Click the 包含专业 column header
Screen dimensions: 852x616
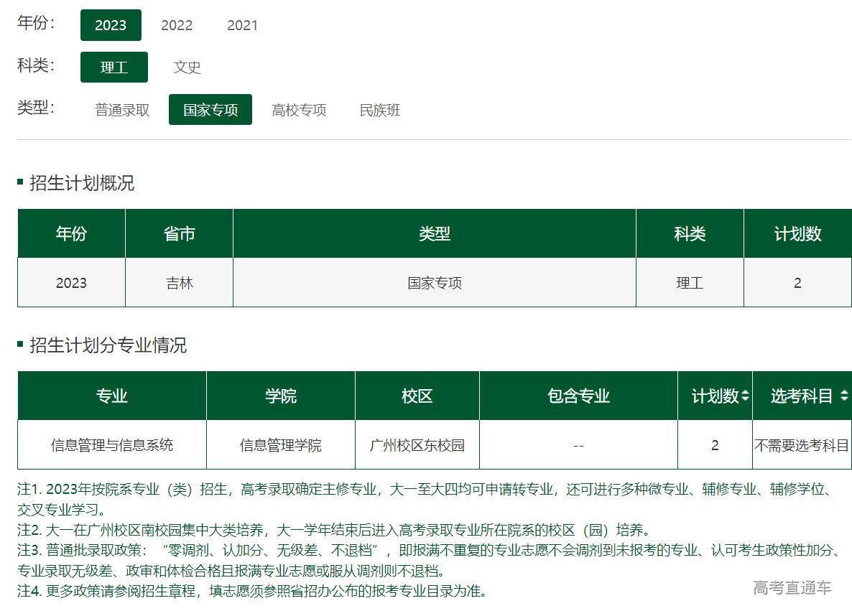(x=578, y=396)
